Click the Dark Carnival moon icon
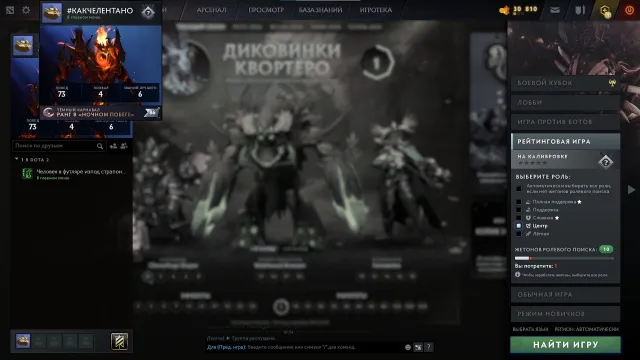The width and height of the screenshot is (640, 360). click(x=49, y=112)
